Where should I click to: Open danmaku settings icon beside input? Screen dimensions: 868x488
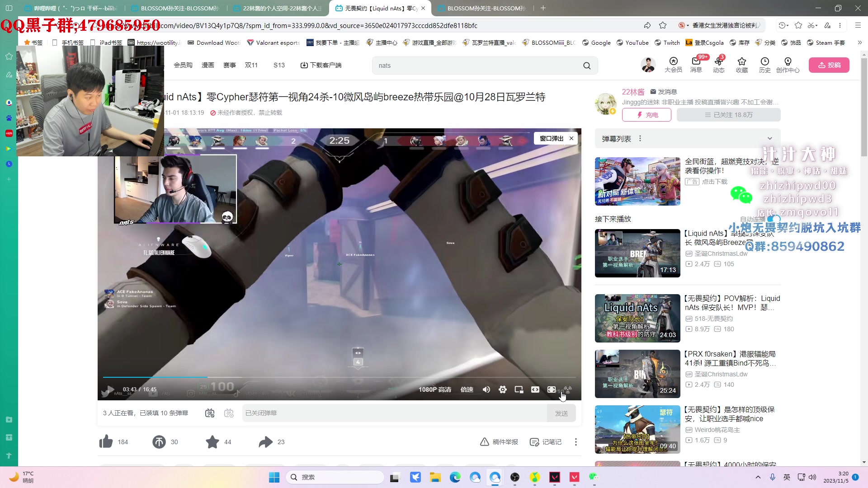pos(229,413)
